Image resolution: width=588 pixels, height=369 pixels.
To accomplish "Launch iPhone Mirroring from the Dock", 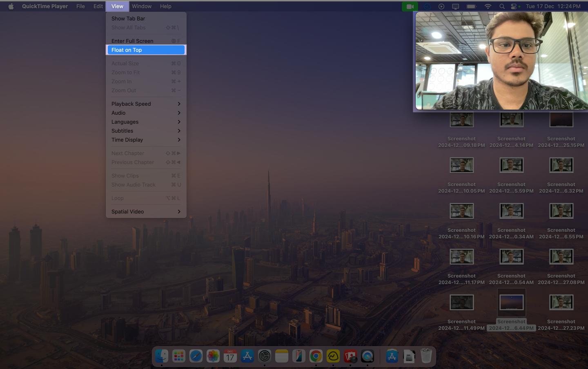I will click(299, 356).
